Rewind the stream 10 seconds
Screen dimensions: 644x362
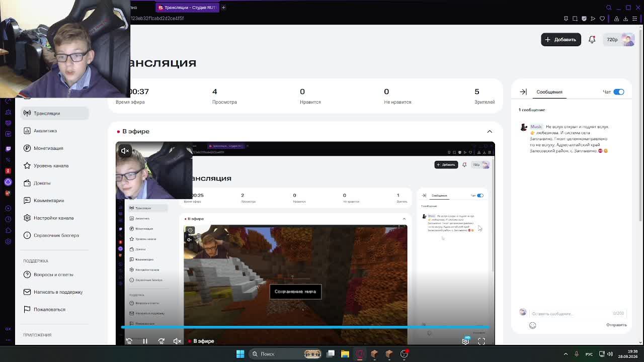click(x=129, y=341)
